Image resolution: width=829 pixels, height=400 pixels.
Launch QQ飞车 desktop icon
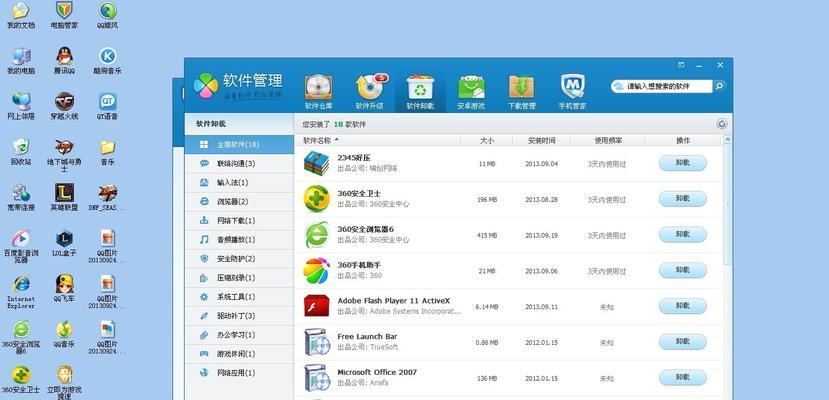[x=64, y=289]
